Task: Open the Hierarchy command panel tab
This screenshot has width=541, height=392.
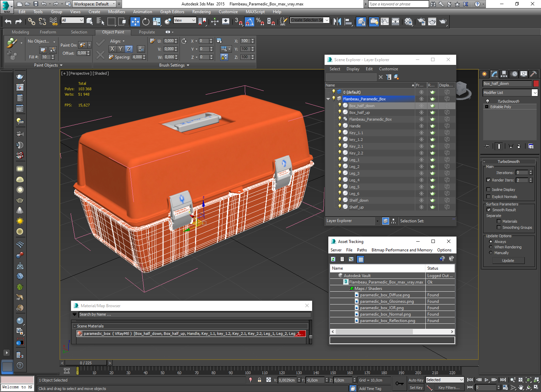Action: [504, 74]
